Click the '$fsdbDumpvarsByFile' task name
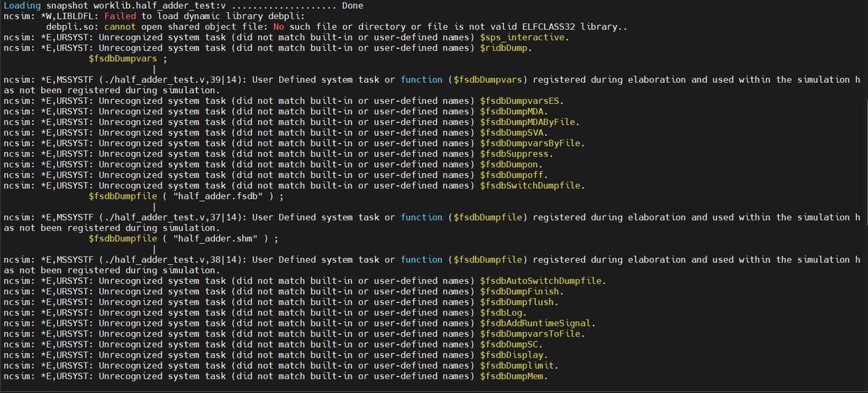 (530, 143)
